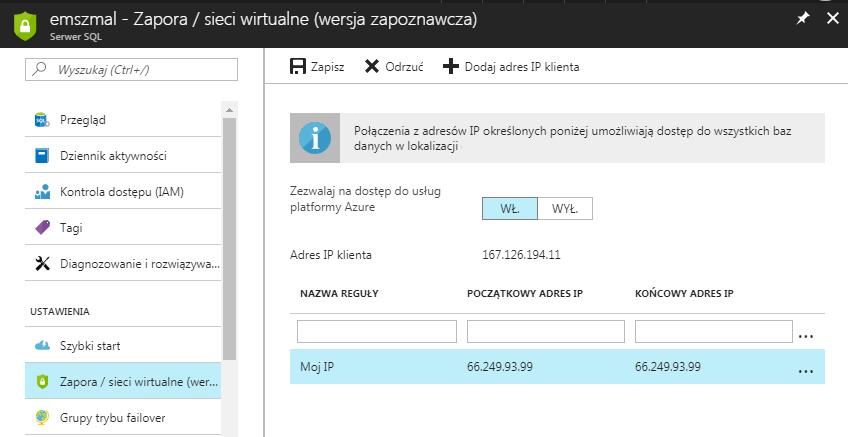Focus the empty rule name field
The height and width of the screenshot is (437, 848).
click(377, 332)
